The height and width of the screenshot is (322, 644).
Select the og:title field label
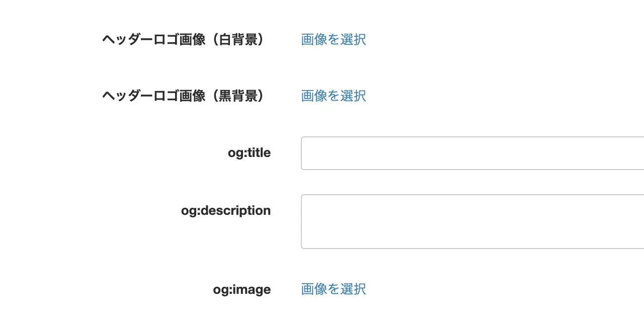click(249, 152)
